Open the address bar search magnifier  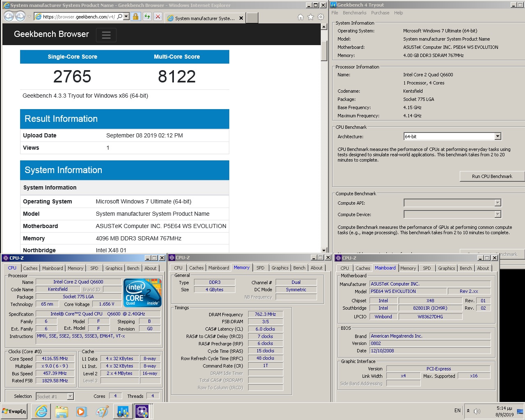pyautogui.click(x=120, y=17)
